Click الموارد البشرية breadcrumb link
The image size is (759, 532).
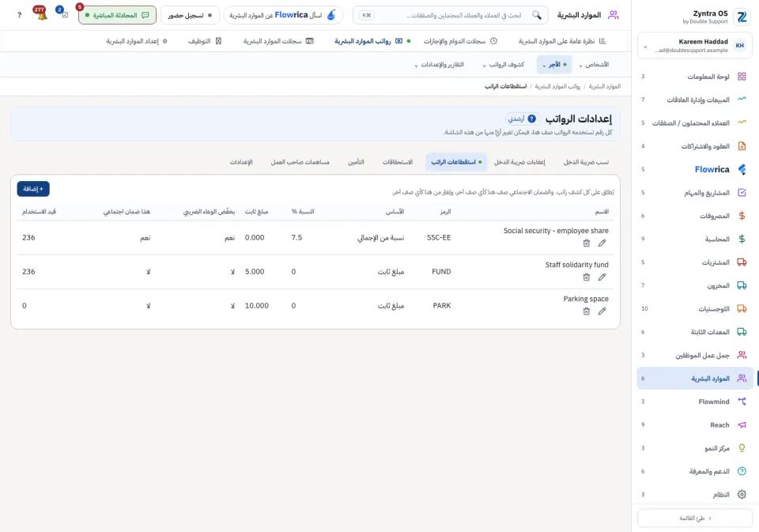605,86
